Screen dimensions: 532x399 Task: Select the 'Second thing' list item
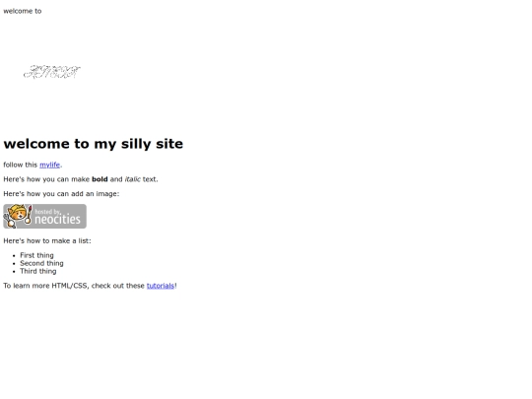[41, 263]
